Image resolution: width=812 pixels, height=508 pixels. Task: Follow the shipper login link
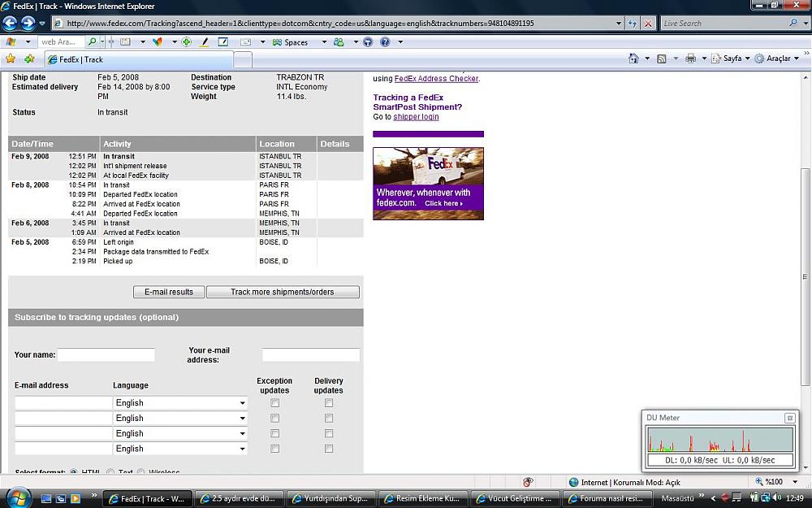[x=416, y=116]
